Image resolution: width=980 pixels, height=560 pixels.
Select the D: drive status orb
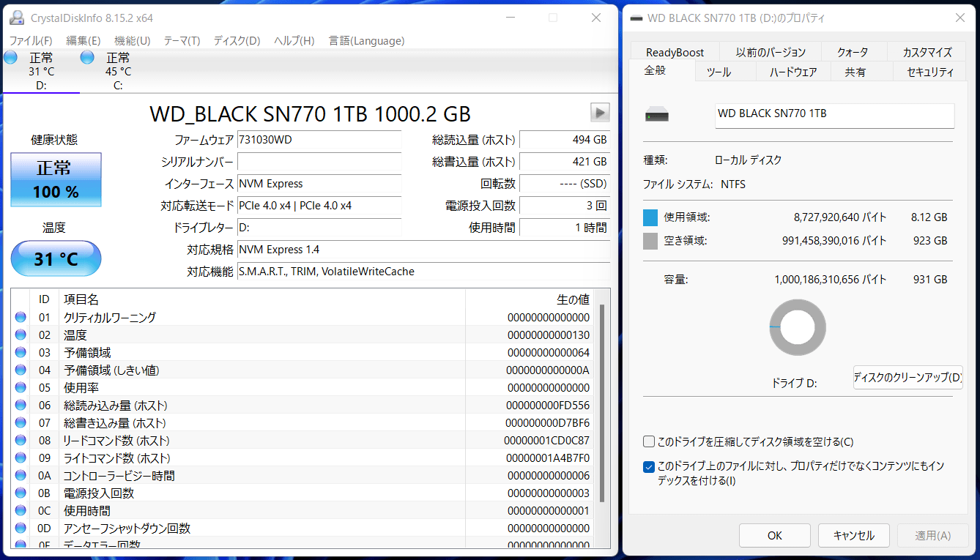(10, 57)
